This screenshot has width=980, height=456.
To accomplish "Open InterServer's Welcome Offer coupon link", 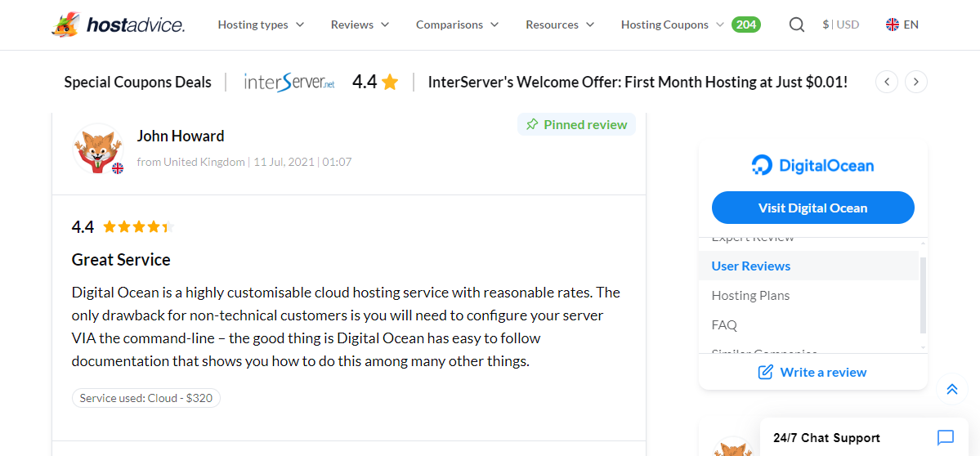I will [x=638, y=82].
